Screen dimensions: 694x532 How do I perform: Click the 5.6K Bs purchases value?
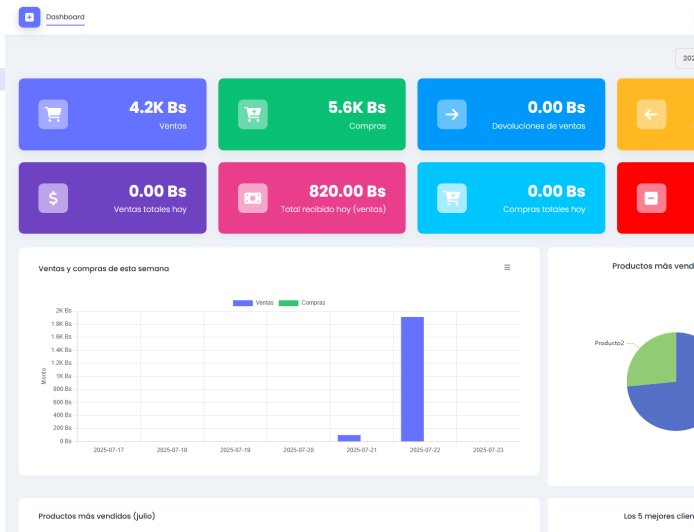click(x=357, y=107)
